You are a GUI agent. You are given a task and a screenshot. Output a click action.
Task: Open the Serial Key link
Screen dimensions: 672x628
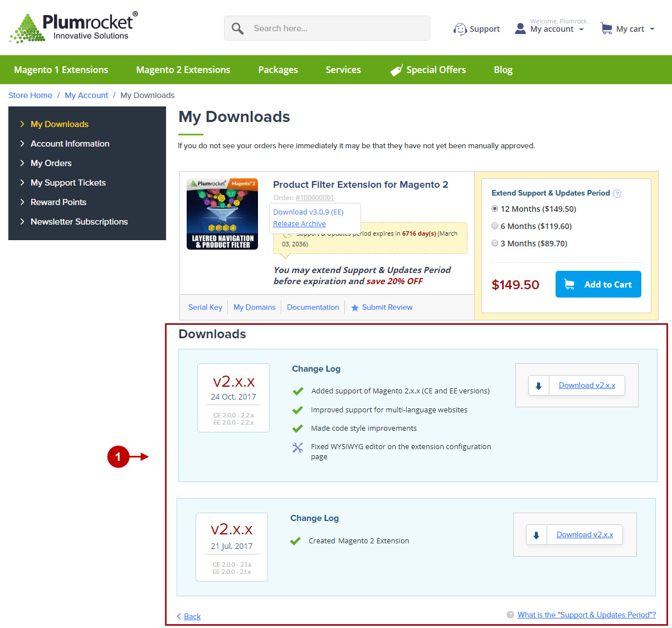pos(205,308)
